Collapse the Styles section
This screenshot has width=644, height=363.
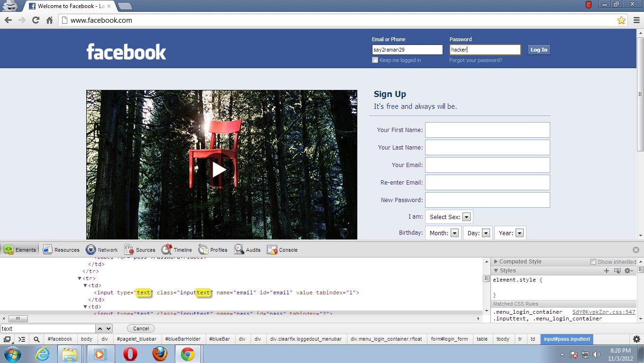[x=496, y=271]
